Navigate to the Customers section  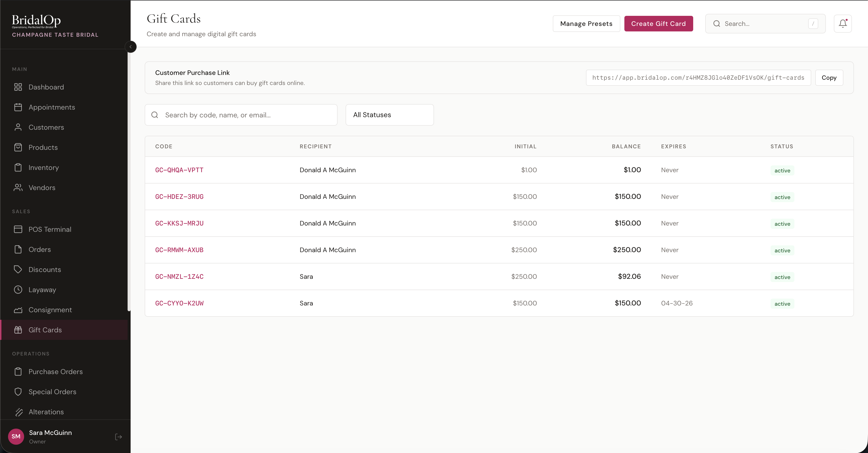click(46, 127)
